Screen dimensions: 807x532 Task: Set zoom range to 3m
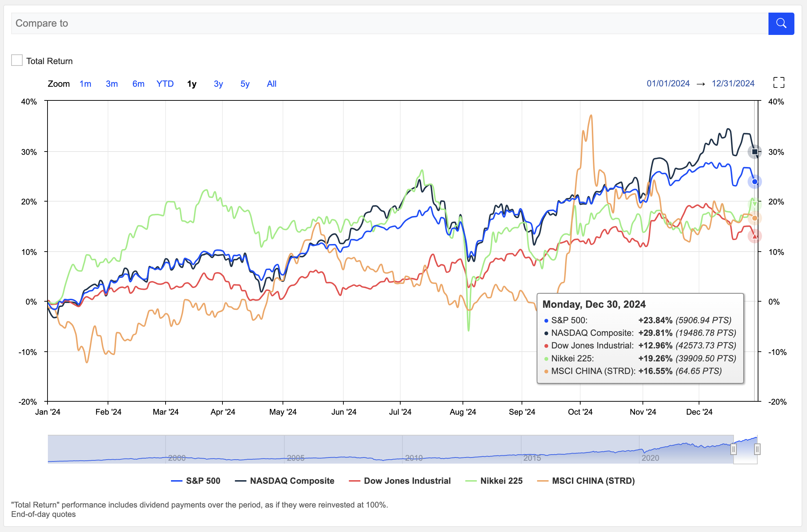tap(112, 84)
